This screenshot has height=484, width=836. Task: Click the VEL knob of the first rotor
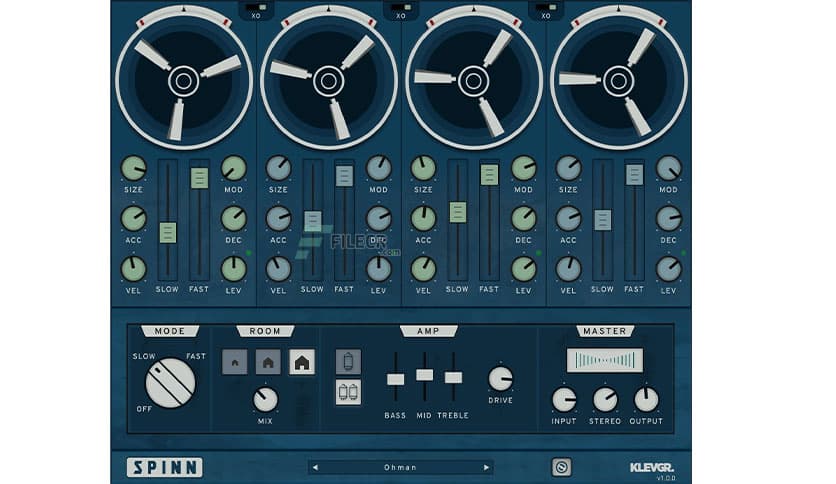pyautogui.click(x=133, y=269)
